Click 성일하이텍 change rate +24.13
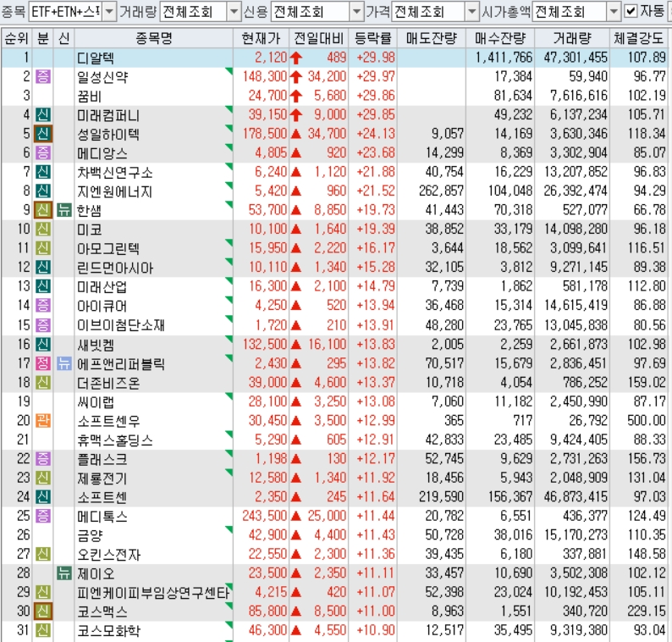 [x=376, y=134]
